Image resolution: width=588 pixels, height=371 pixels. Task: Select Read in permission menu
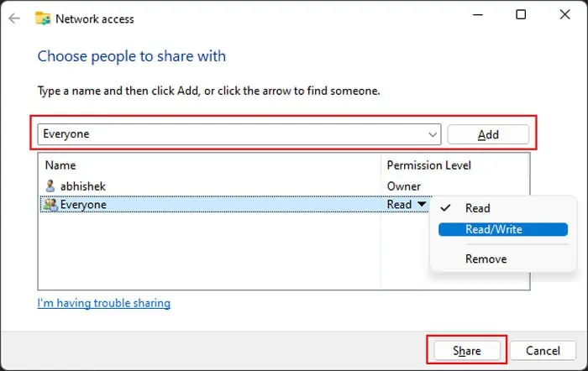[478, 208]
